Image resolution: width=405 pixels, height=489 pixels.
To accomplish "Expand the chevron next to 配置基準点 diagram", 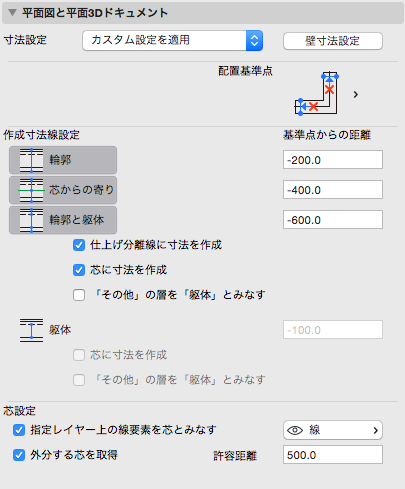I will 356,95.
